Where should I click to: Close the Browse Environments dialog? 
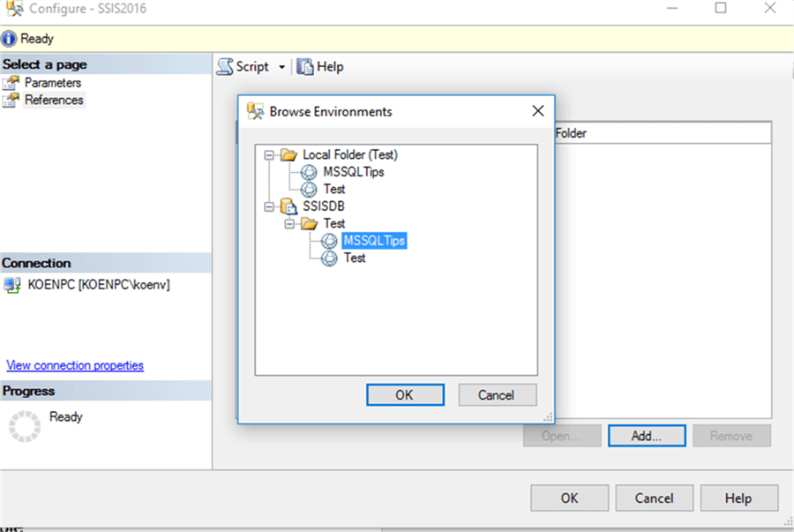pos(538,111)
